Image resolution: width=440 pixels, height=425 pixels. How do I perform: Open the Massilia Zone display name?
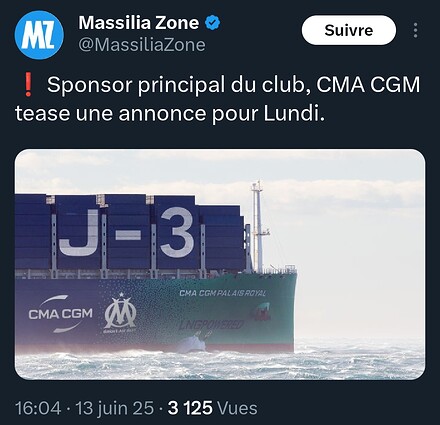[139, 23]
